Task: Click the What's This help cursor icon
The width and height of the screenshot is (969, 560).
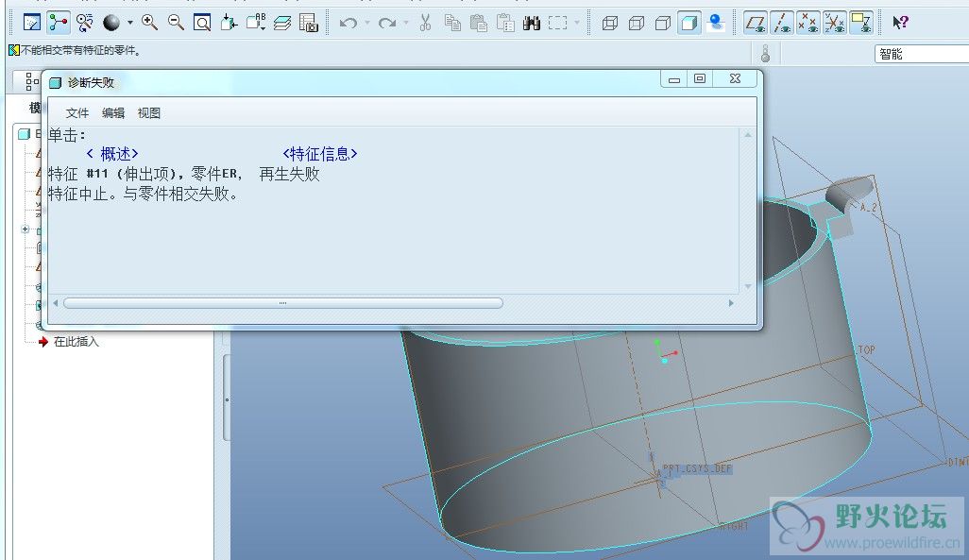Action: (900, 23)
